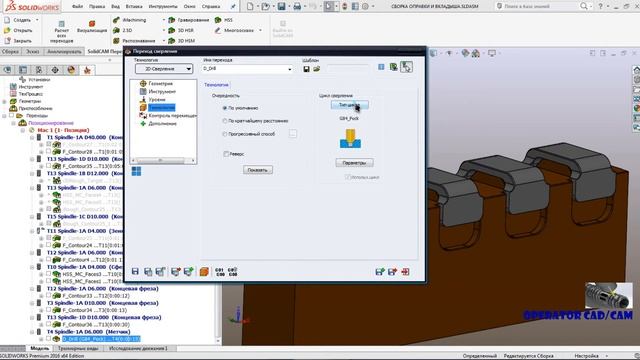The height and width of the screenshot is (360, 640).
Task: Open the Имя перехода name dropdown
Action: [290, 69]
